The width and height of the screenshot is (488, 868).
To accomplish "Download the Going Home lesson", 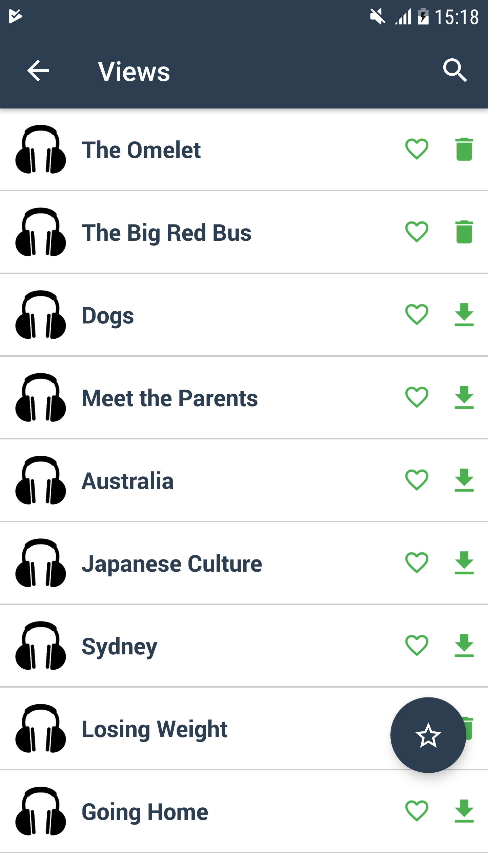I will pos(464,811).
